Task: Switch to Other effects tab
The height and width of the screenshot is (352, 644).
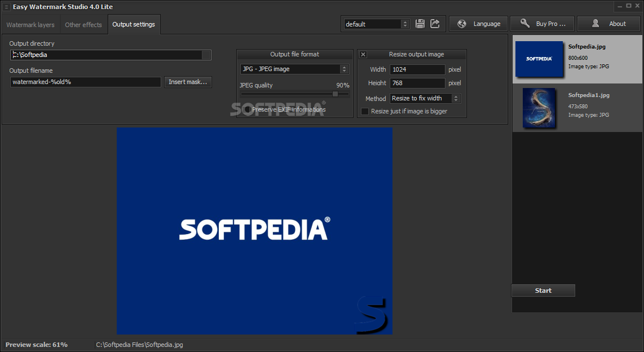Action: [x=83, y=25]
